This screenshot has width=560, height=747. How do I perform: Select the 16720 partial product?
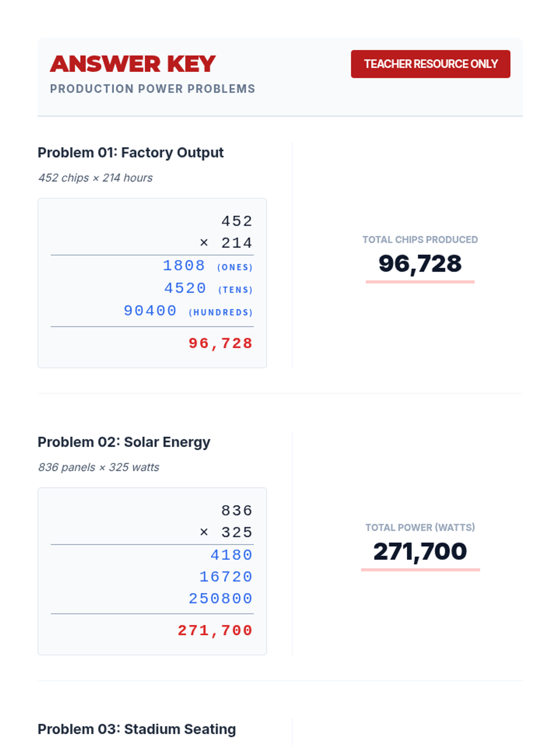tap(226, 577)
